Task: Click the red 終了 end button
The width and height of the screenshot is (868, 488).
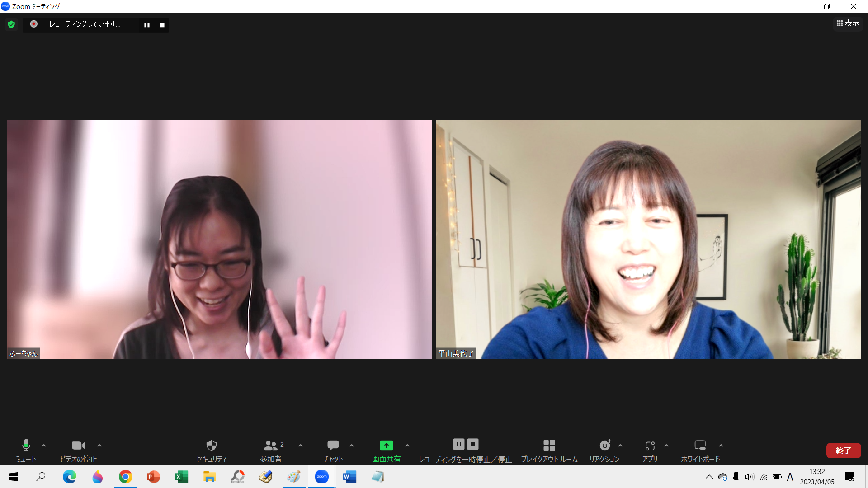Action: coord(843,450)
